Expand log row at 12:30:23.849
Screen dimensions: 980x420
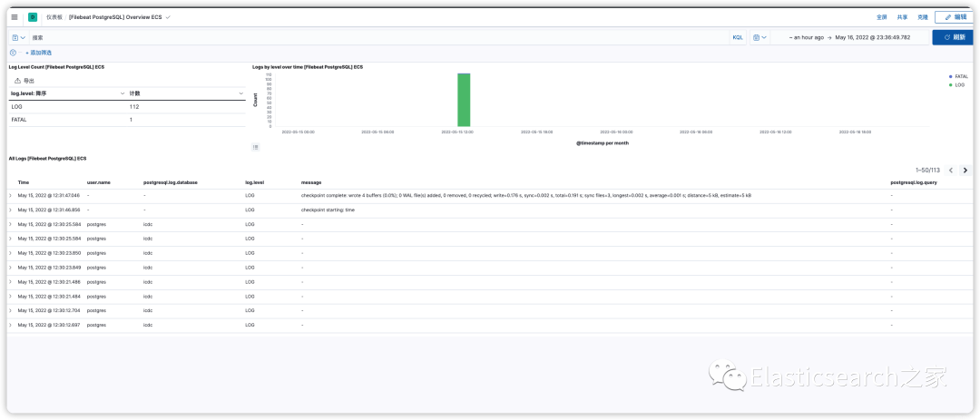(x=11, y=268)
